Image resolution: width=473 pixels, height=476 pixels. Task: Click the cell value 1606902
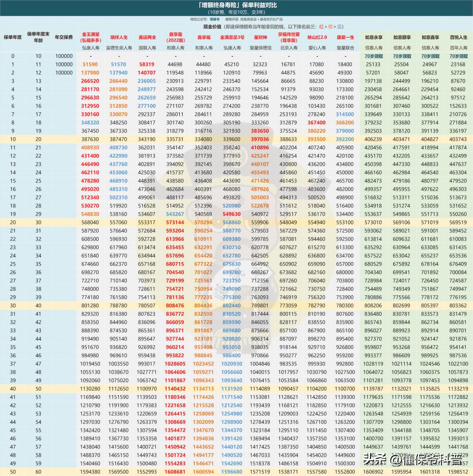373,472
